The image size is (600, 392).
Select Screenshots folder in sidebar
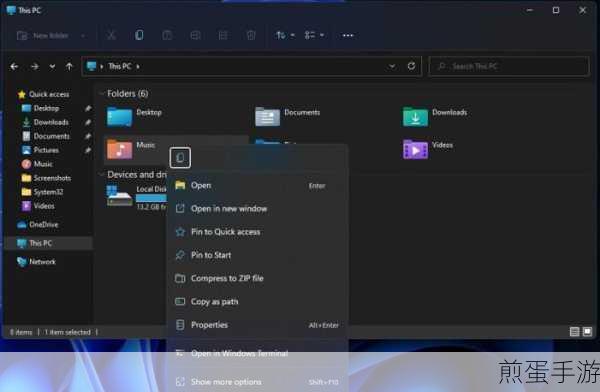(52, 178)
